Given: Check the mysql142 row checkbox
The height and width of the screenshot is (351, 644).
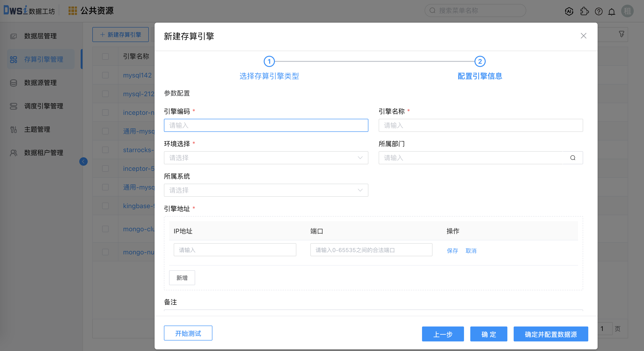Looking at the screenshot, I should point(105,75).
